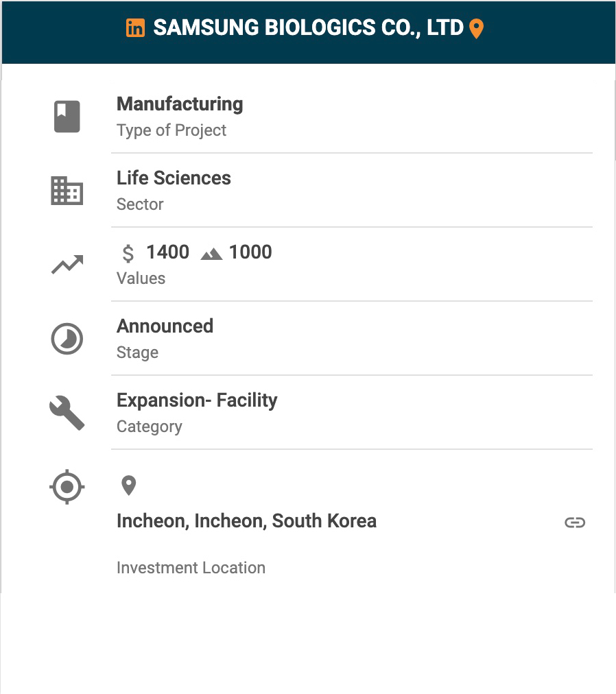Select the Announced stage entry

tap(165, 326)
